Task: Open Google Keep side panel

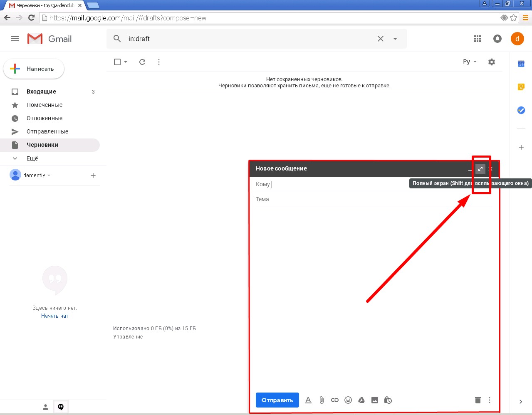Action: 521,87
